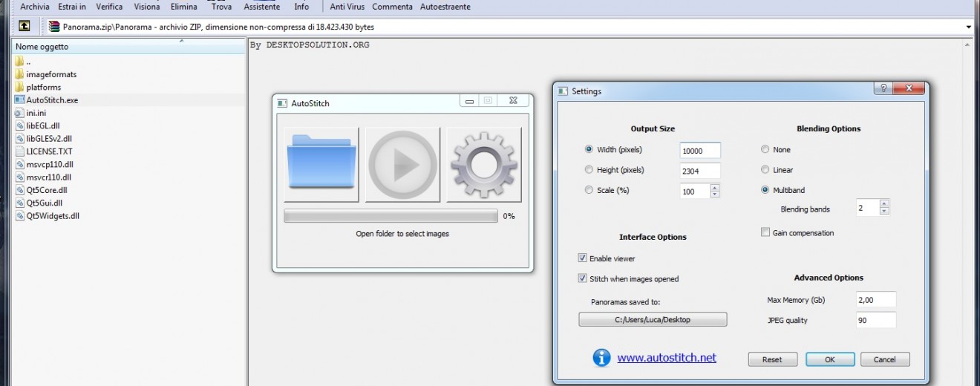Select AutoStitch.exe in the file list

coord(52,99)
